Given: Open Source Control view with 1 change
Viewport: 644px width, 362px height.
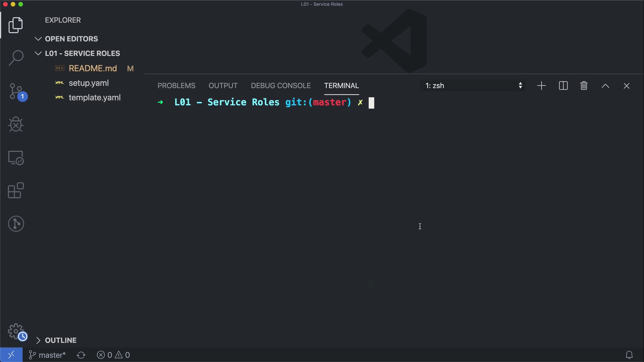Looking at the screenshot, I should point(16,91).
